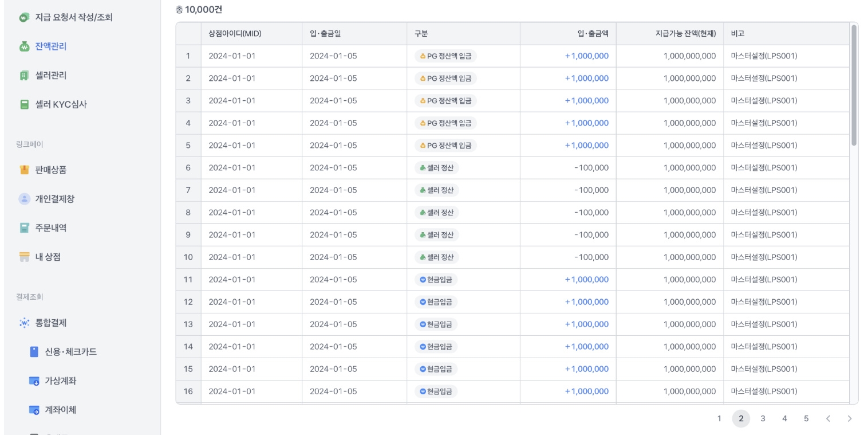The image size is (868, 435).
Task: Click the table's vertical scrollbar
Action: (x=854, y=86)
